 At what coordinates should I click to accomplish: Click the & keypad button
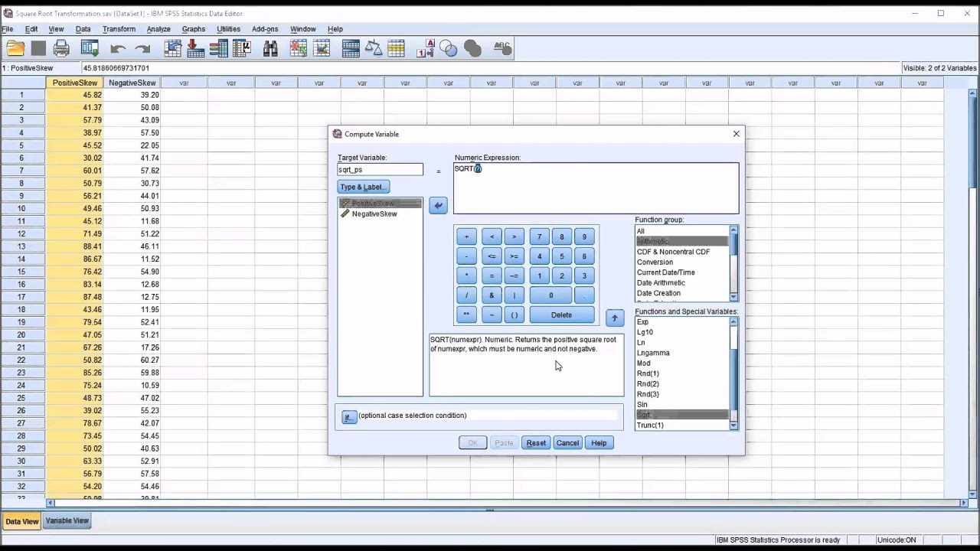[492, 295]
